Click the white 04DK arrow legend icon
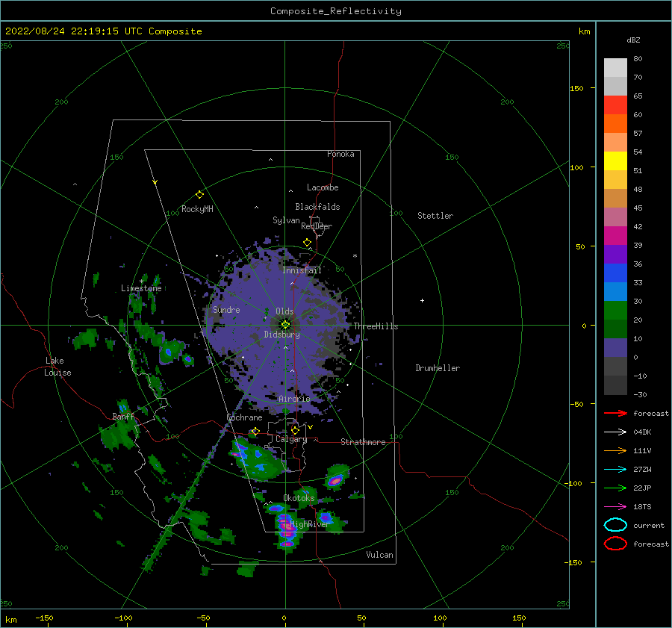The width and height of the screenshot is (672, 628). 615,432
